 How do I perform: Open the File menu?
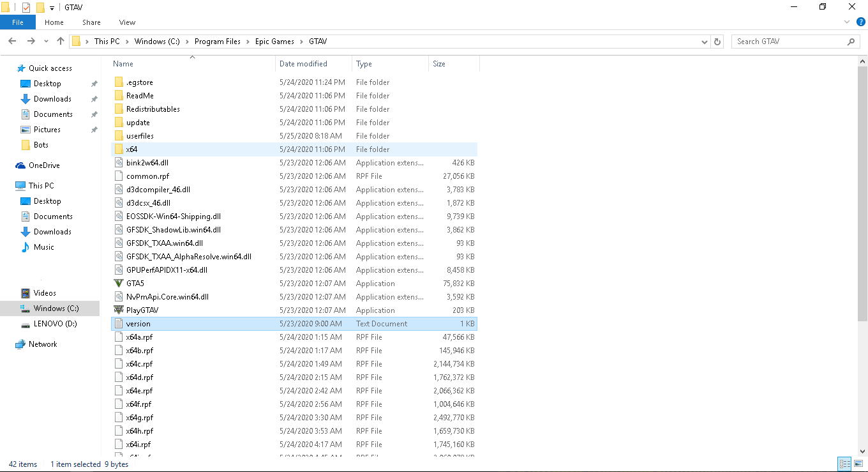click(x=17, y=22)
